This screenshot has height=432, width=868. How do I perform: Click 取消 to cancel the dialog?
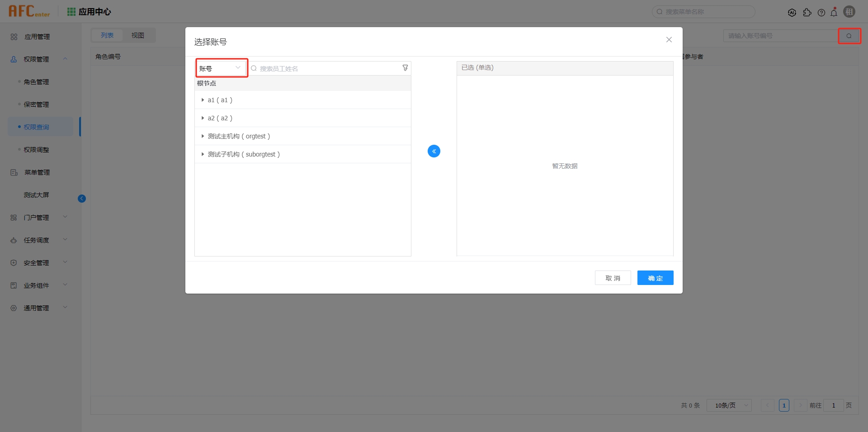pyautogui.click(x=613, y=278)
